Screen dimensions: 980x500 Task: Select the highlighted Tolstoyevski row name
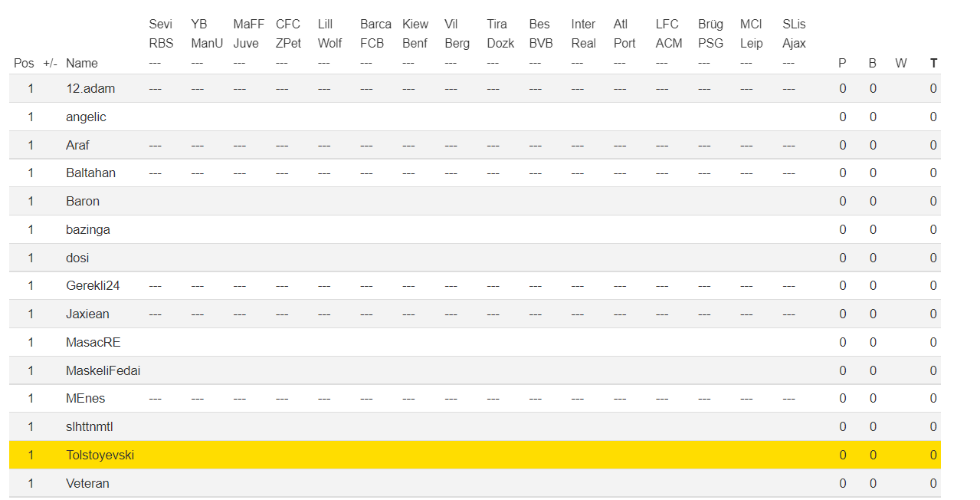100,456
